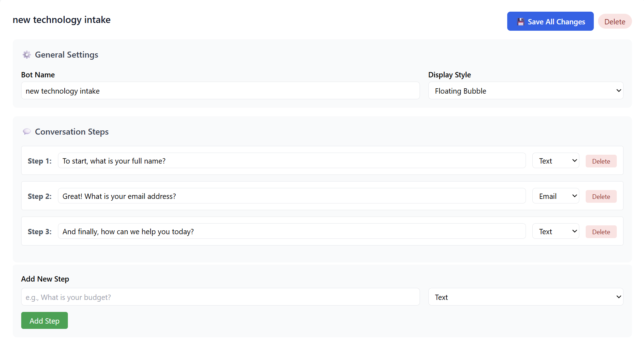The height and width of the screenshot is (343, 644).
Task: Delete Step 1 full name question
Action: click(601, 161)
